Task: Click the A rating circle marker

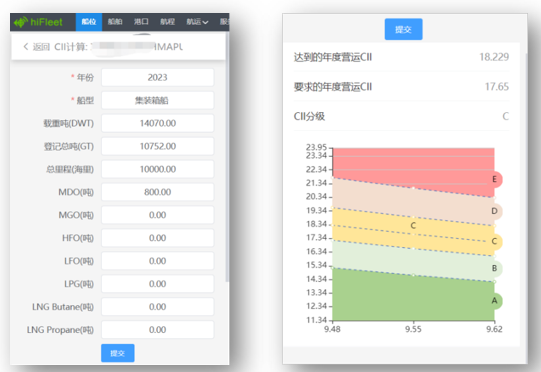Action: coord(495,301)
